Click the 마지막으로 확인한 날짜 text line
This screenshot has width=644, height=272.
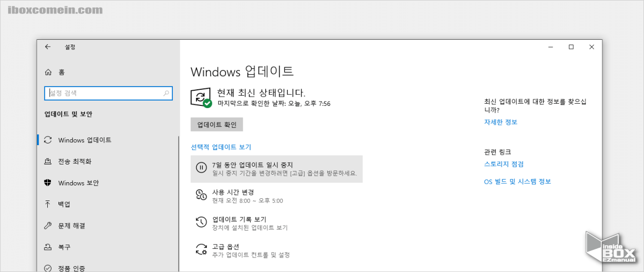click(x=274, y=103)
